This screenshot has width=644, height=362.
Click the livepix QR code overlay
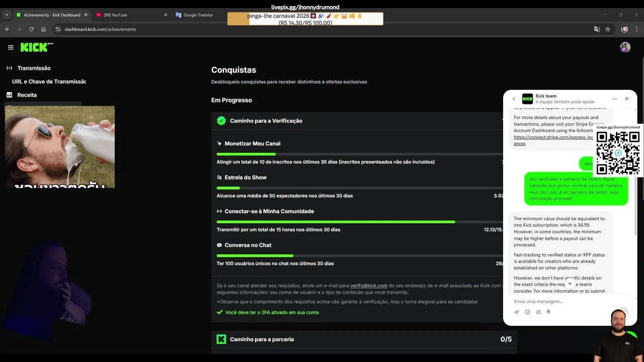point(618,153)
